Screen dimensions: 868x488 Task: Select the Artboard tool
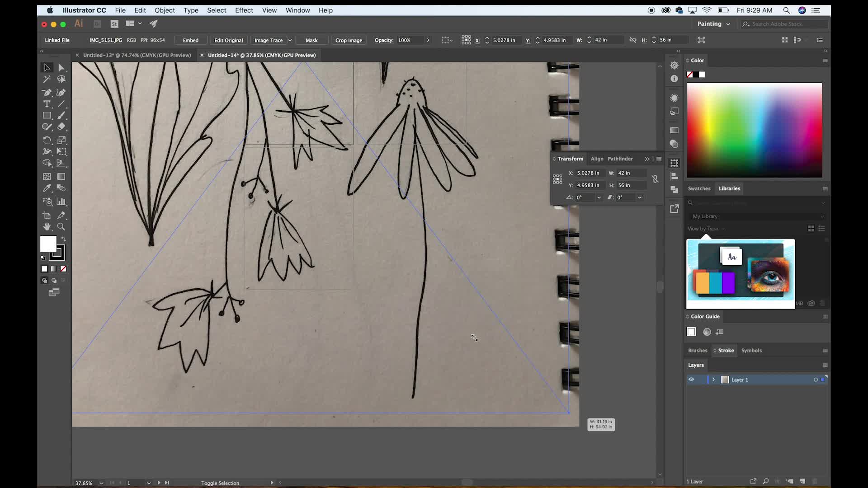[47, 216]
